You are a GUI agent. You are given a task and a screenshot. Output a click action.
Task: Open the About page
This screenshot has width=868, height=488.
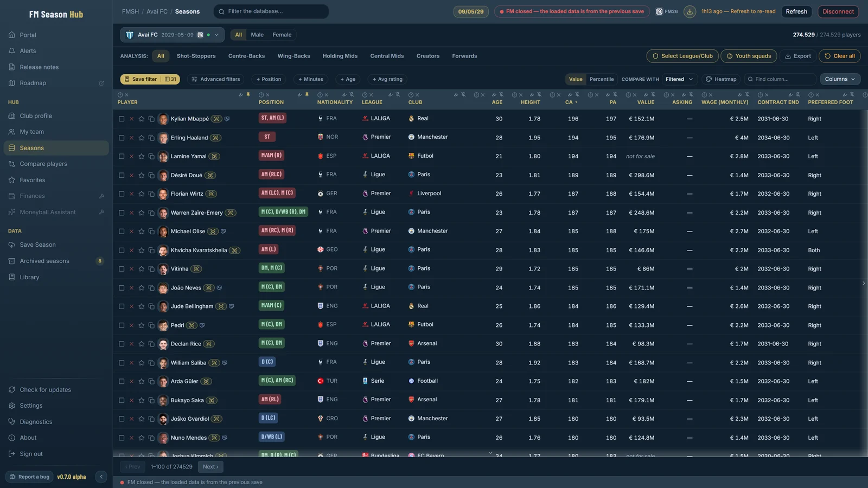pos(56,438)
